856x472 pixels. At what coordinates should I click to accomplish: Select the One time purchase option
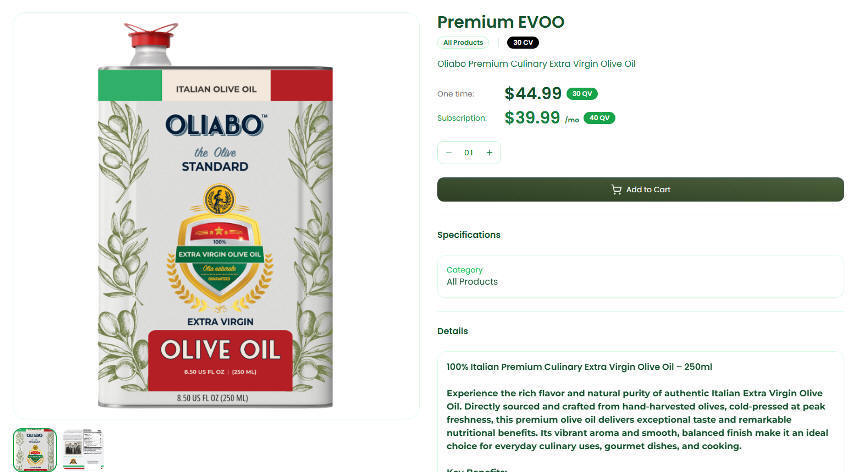pos(455,94)
